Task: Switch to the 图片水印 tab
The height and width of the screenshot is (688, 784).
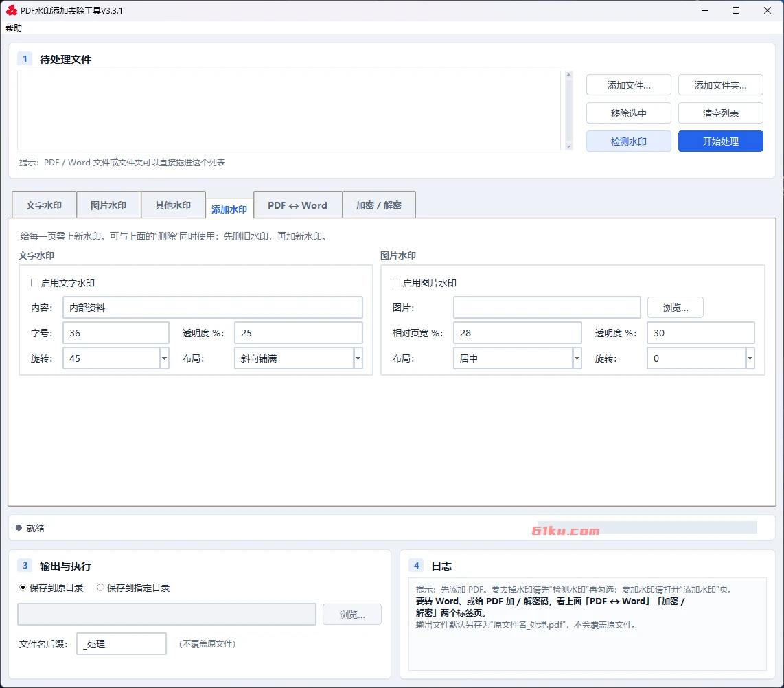Action: (108, 205)
